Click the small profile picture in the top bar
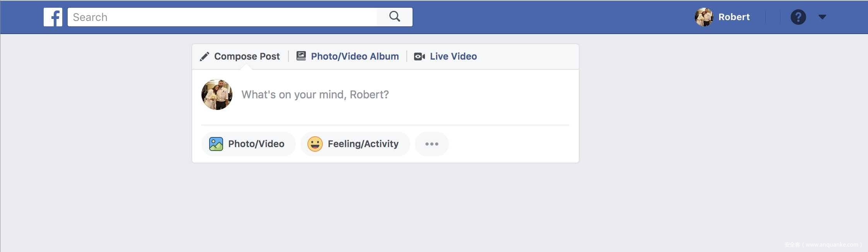The width and height of the screenshot is (868, 252). click(704, 17)
